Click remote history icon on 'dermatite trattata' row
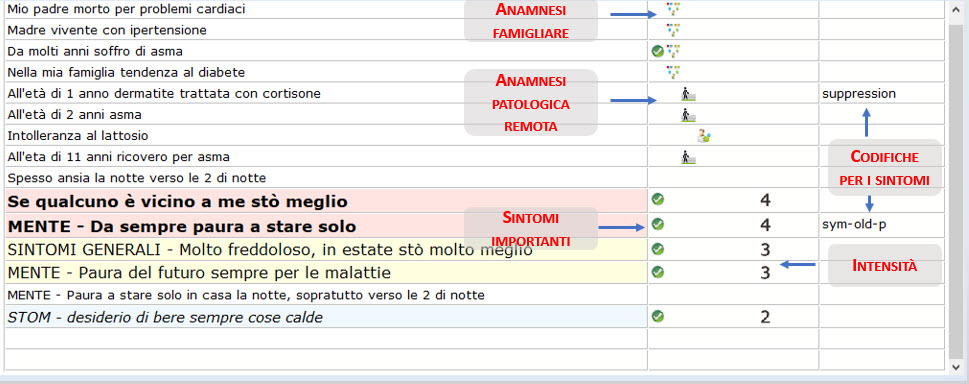969x384 pixels. coord(688,94)
